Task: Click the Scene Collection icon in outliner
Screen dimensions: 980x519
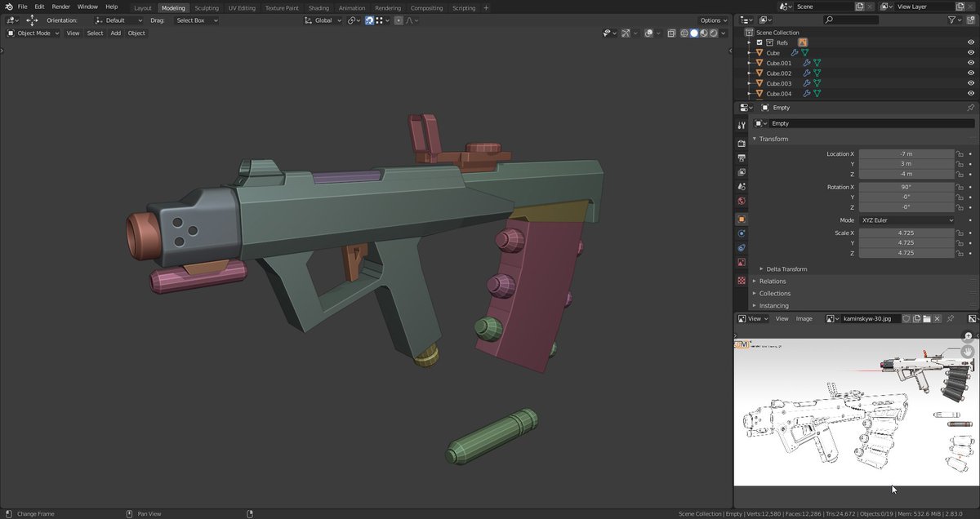Action: point(750,33)
